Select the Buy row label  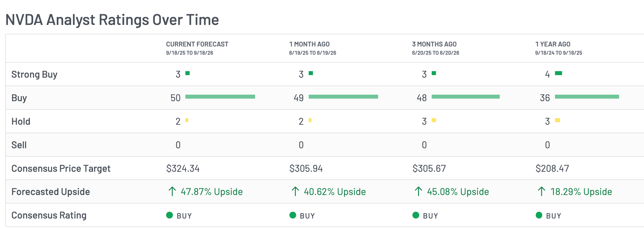pos(19,98)
